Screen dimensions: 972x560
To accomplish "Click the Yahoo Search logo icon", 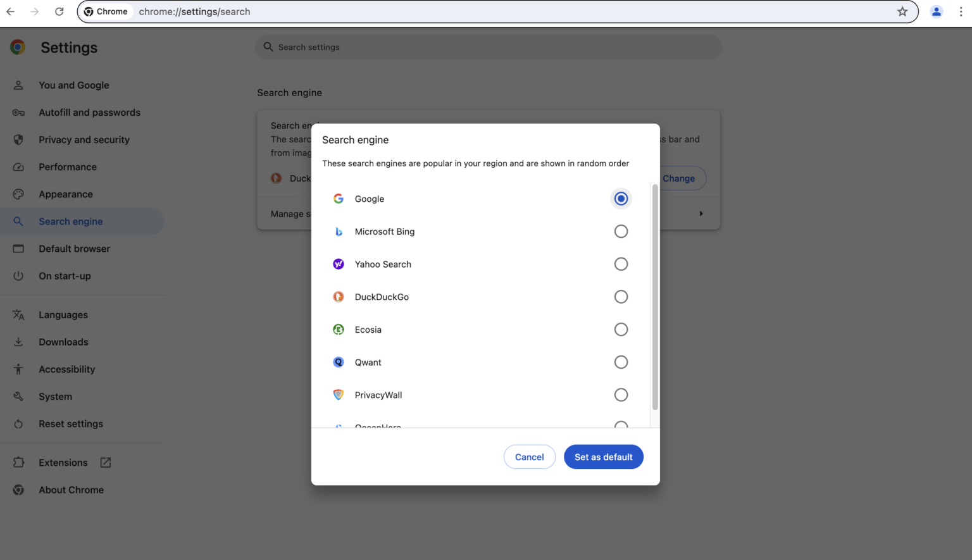I will [x=339, y=264].
